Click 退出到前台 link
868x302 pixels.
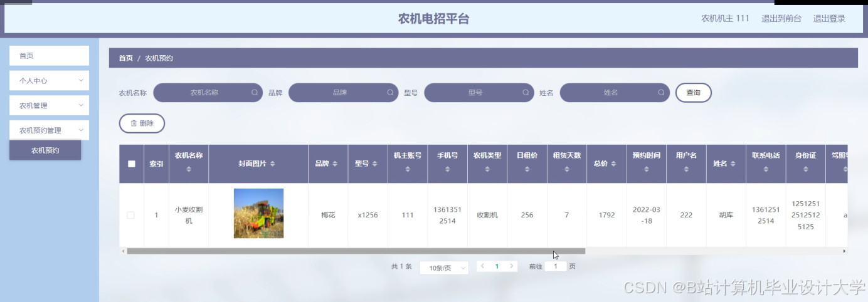[x=781, y=18]
